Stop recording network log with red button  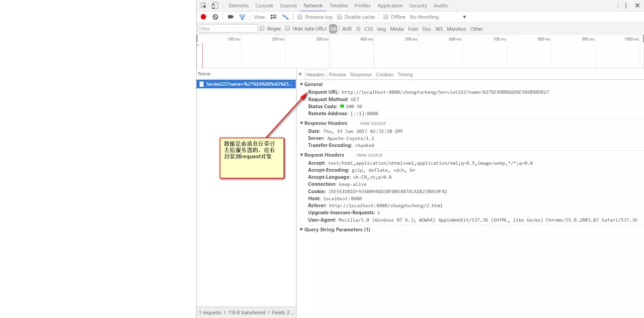click(203, 17)
